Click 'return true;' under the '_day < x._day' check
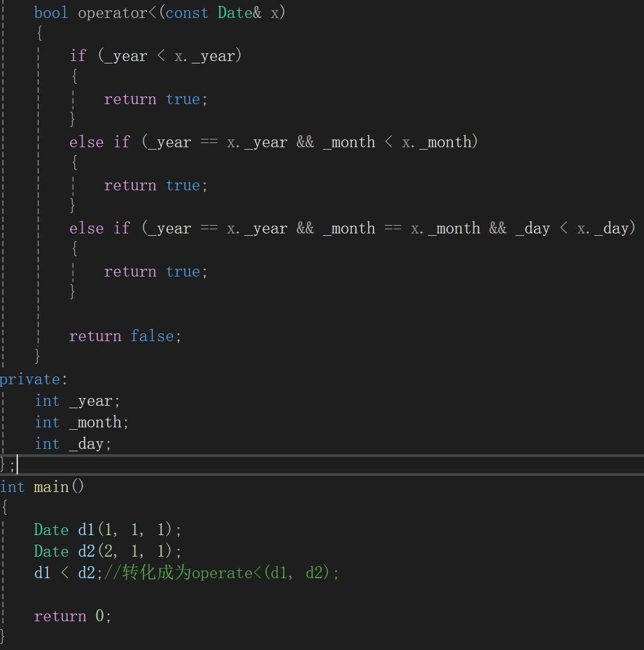This screenshot has width=644, height=650. (156, 272)
